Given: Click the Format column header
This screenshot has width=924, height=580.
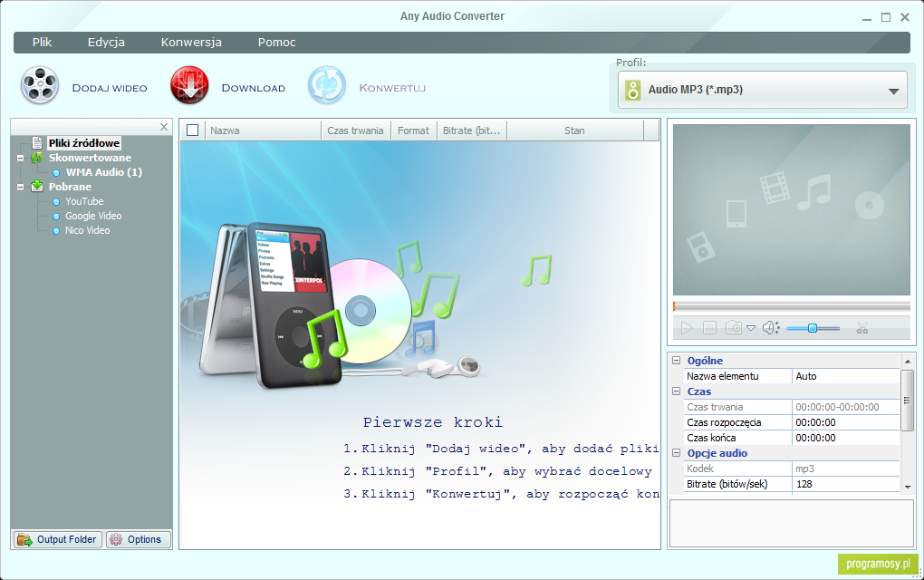Looking at the screenshot, I should click(414, 130).
